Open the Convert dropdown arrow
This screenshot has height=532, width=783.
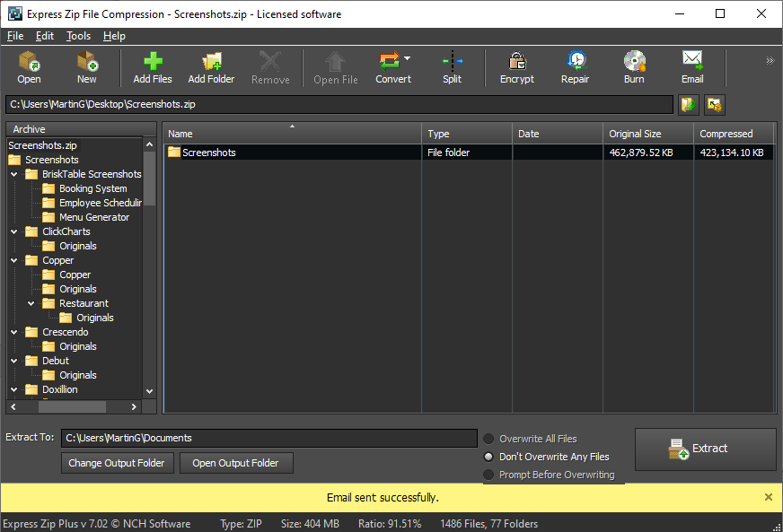pos(408,58)
